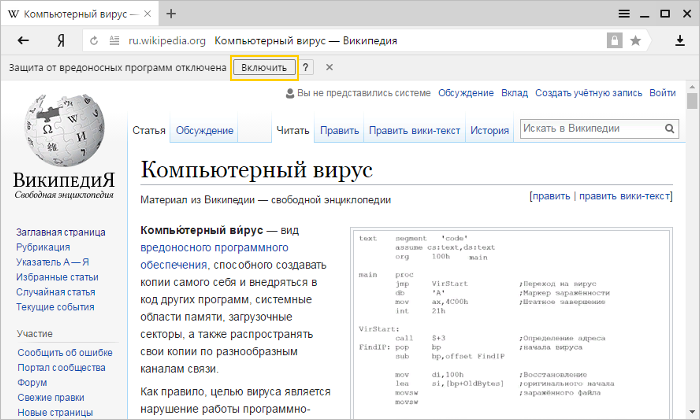The image size is (700, 420).
Task: Open the История tab
Action: pos(489,130)
